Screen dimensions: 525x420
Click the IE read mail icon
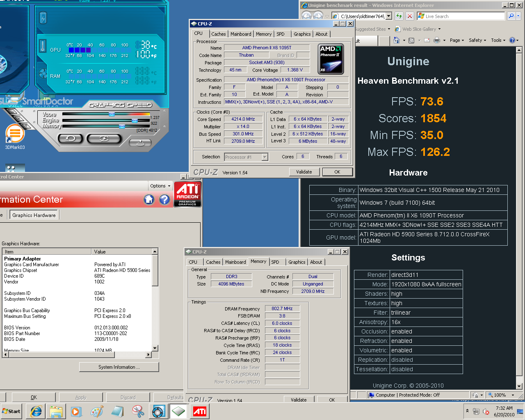coord(427,40)
